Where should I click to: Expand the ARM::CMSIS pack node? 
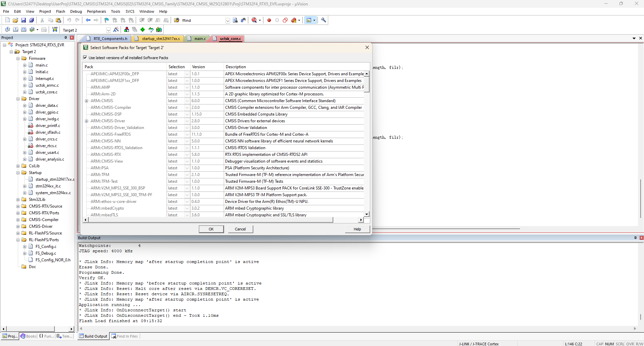point(86,101)
